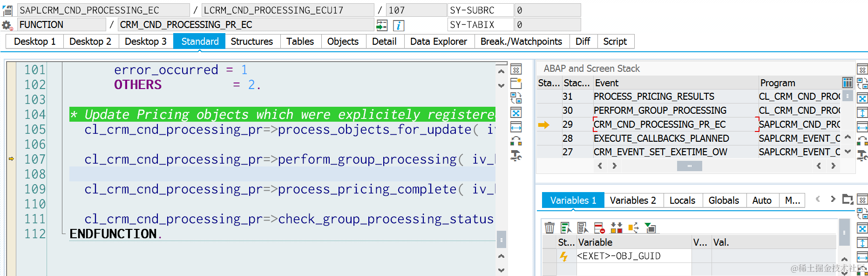Open the Break./Watchpoints tab
This screenshot has width=868, height=276.
[x=521, y=41]
